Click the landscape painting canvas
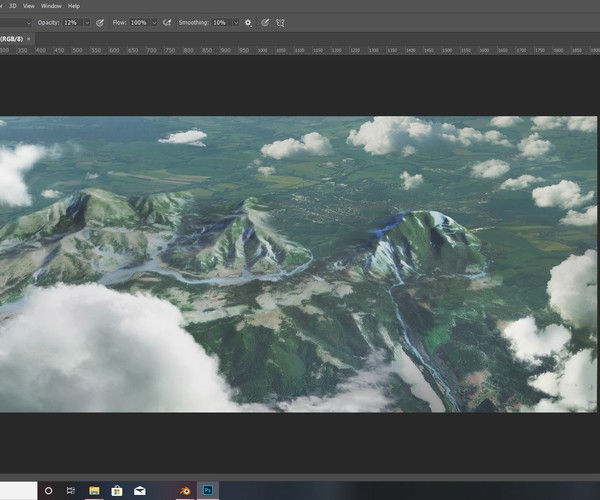The width and height of the screenshot is (600, 500). pyautogui.click(x=298, y=264)
